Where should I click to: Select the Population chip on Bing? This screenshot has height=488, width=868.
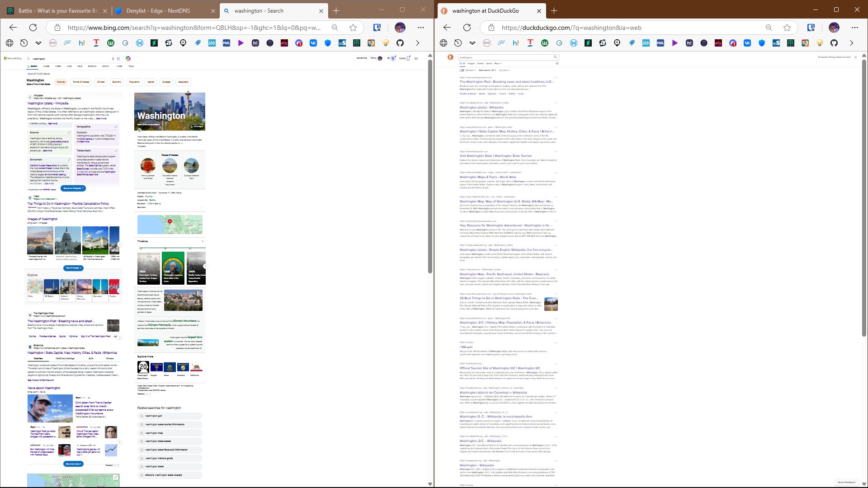coord(134,82)
